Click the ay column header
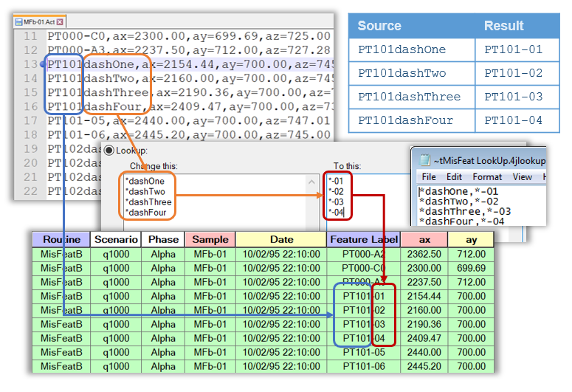This screenshot has width=572, height=392. [471, 240]
